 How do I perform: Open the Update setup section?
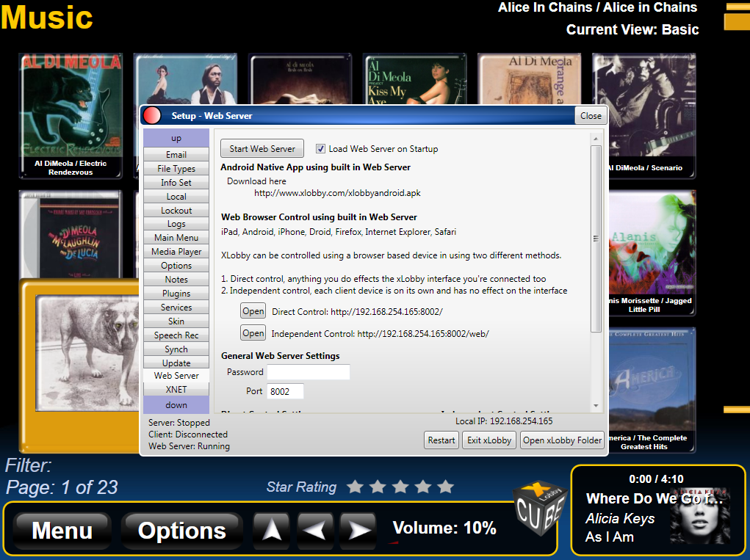click(176, 363)
